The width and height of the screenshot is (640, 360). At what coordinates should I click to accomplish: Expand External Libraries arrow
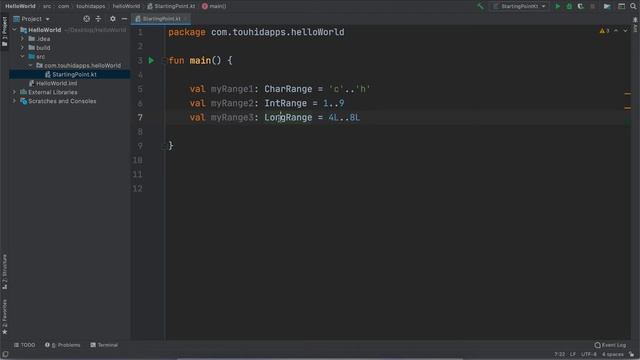[x=14, y=92]
